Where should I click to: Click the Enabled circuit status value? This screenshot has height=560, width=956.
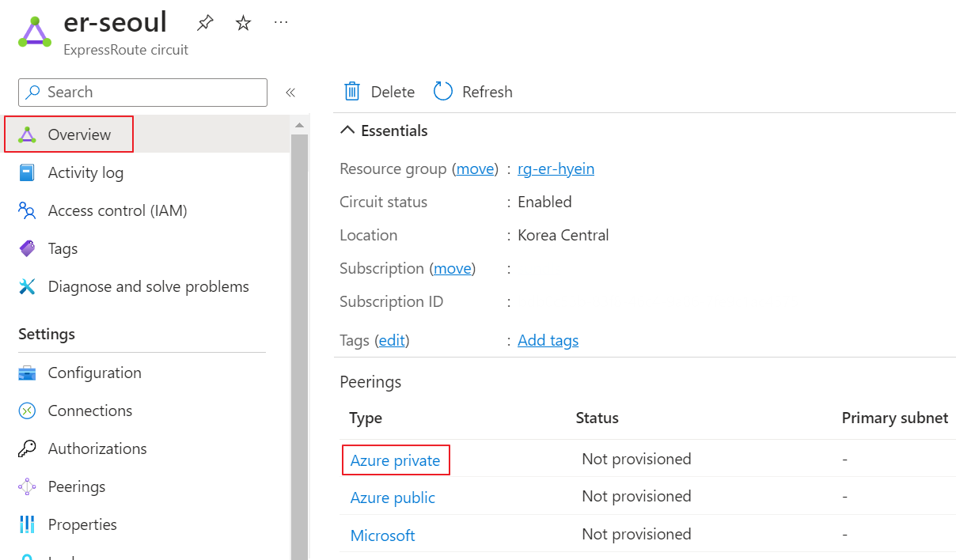pos(544,202)
